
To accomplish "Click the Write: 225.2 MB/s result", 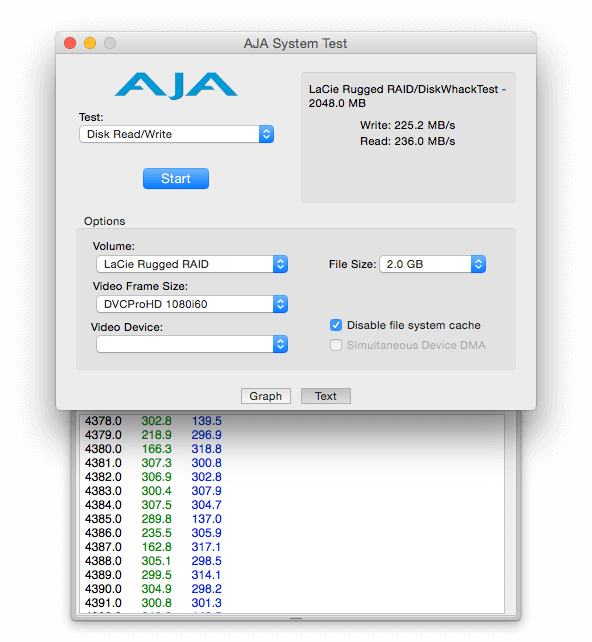I will (407, 125).
